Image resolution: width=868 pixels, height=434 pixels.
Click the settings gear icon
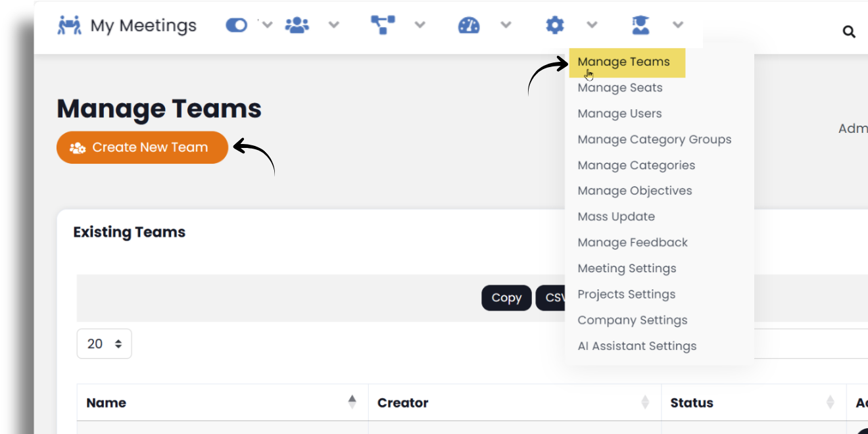(x=555, y=26)
